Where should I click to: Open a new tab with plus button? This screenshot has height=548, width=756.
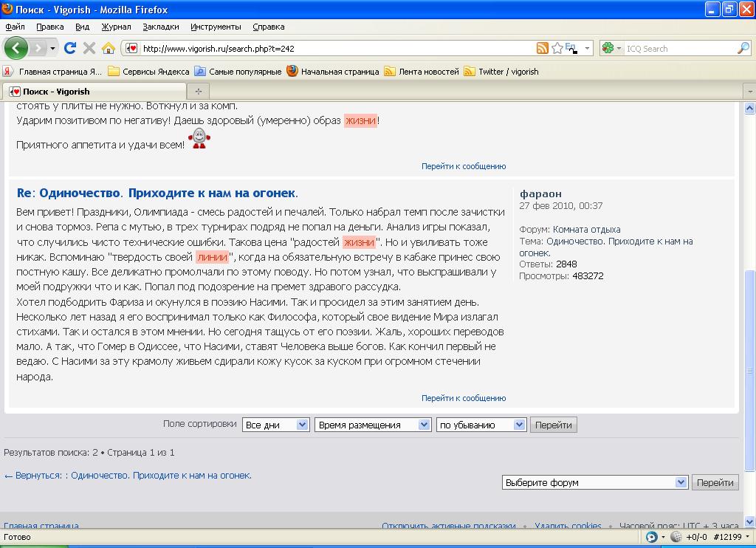coord(198,92)
